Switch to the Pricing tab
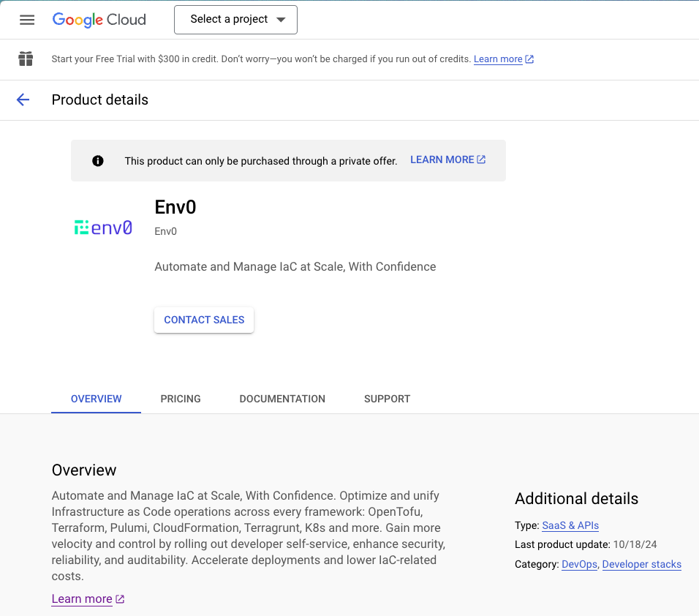 click(x=181, y=399)
